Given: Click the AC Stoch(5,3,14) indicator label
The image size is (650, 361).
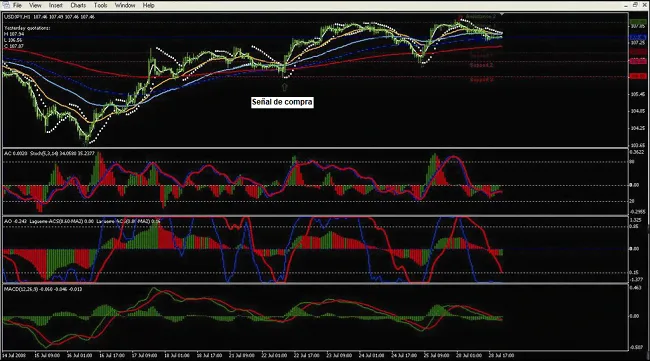Looking at the screenshot, I should pos(49,153).
